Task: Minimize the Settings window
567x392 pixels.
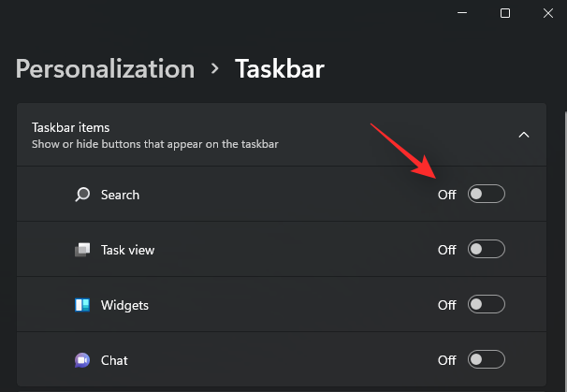Action: 463,13
